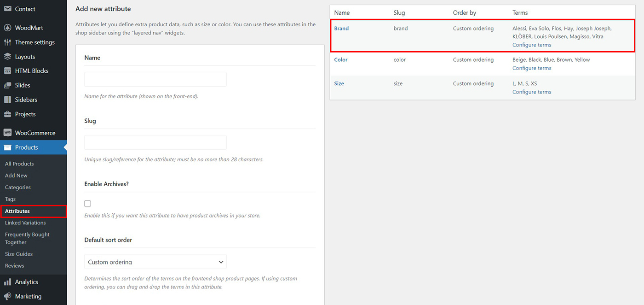The width and height of the screenshot is (644, 305).
Task: Click the Theme settings sliders icon
Action: 7,42
